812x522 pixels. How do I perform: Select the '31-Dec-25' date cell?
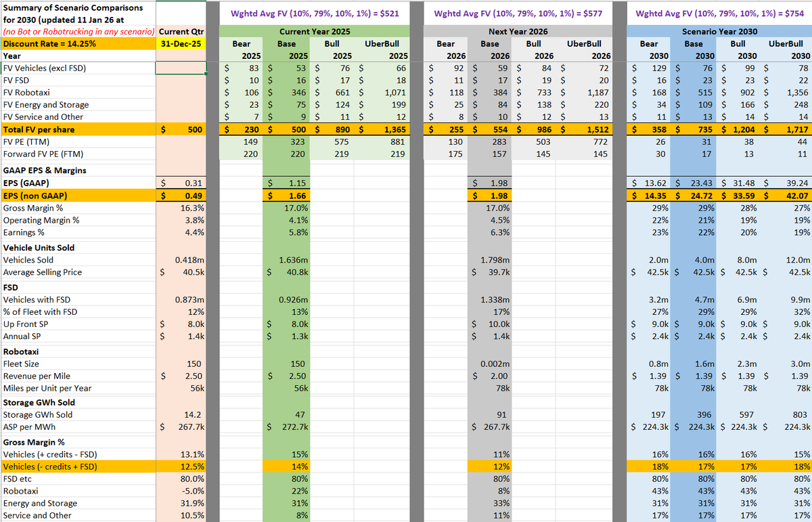(181, 43)
